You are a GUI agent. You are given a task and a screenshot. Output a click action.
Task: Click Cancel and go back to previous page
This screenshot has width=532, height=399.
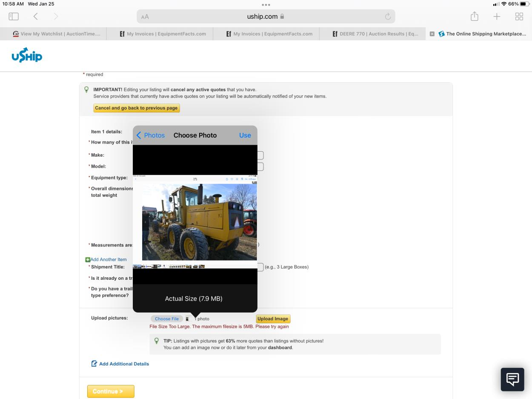[136, 108]
